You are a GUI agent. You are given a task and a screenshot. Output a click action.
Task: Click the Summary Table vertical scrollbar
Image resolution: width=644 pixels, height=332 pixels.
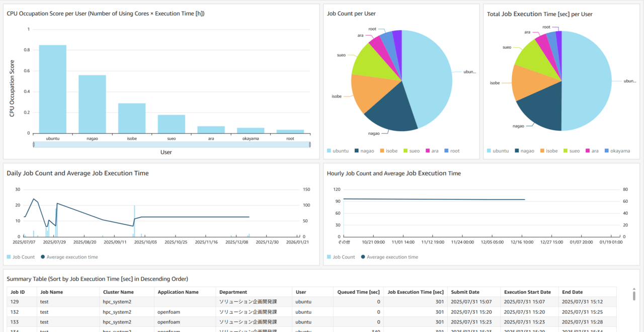tap(633, 295)
